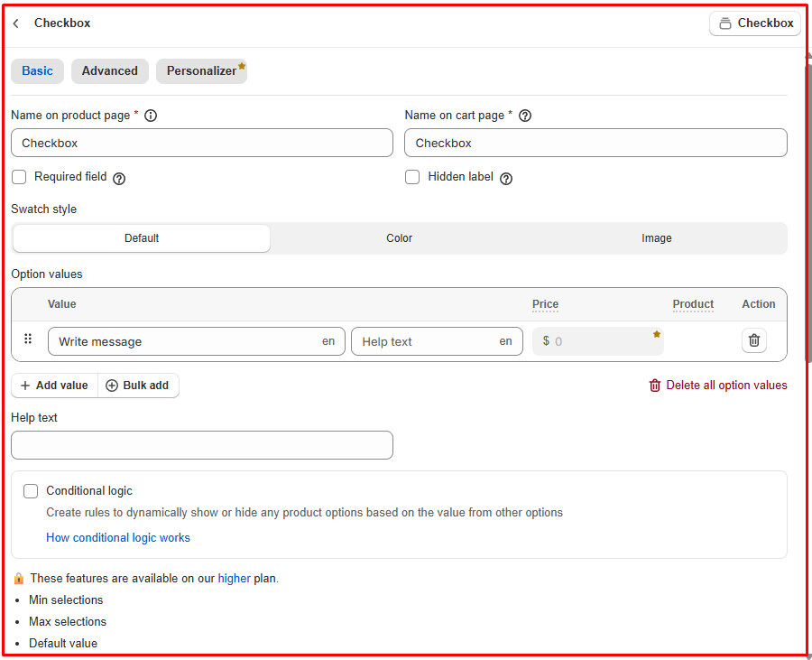Show help for Required field
The width and height of the screenshot is (812, 660).
(119, 179)
